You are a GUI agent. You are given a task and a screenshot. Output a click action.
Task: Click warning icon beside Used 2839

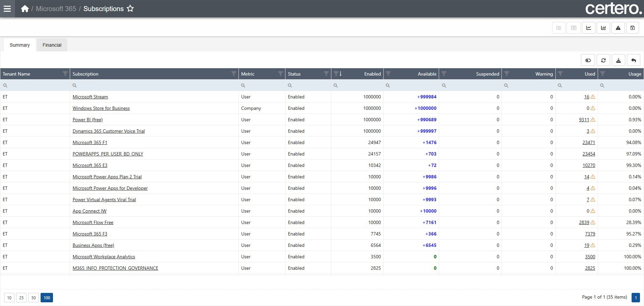(593, 222)
